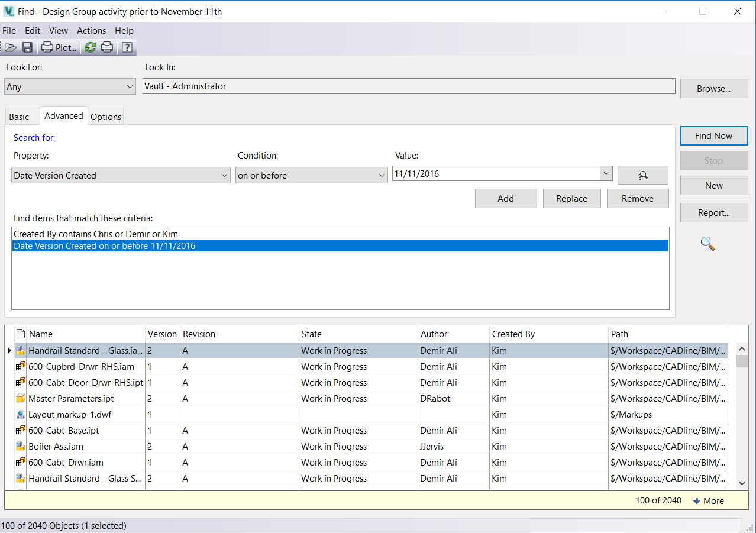
Task: Click the Look In field Vault - Administrator
Action: click(x=409, y=86)
